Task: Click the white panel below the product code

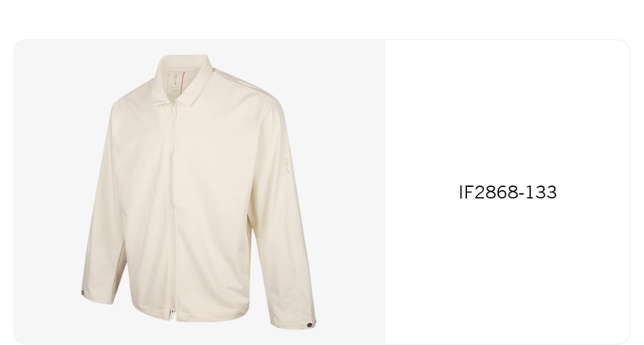Action: (x=508, y=271)
